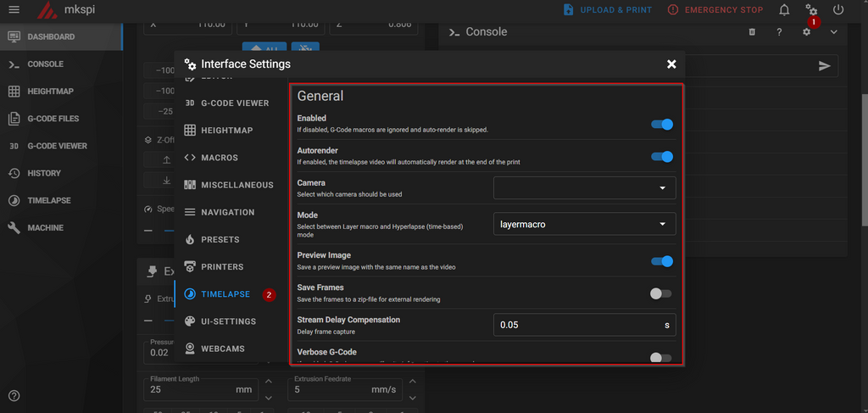
Task: Edit the Extrusion Feedrate field
Action: 344,389
